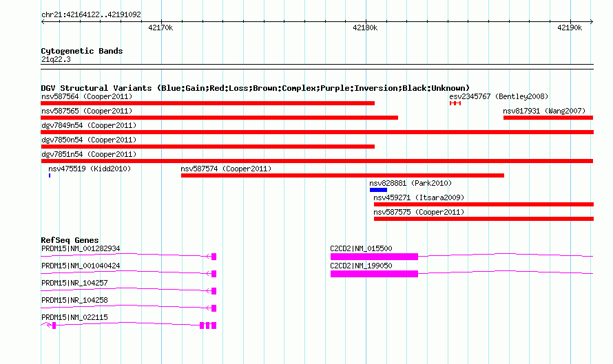
Task: Select the PRDM15|NR_104258 exon block
Action: [214, 308]
